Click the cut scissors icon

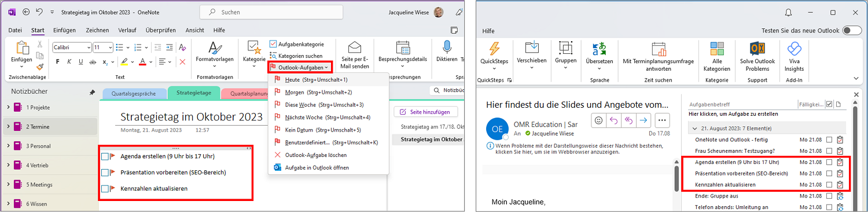tap(40, 44)
